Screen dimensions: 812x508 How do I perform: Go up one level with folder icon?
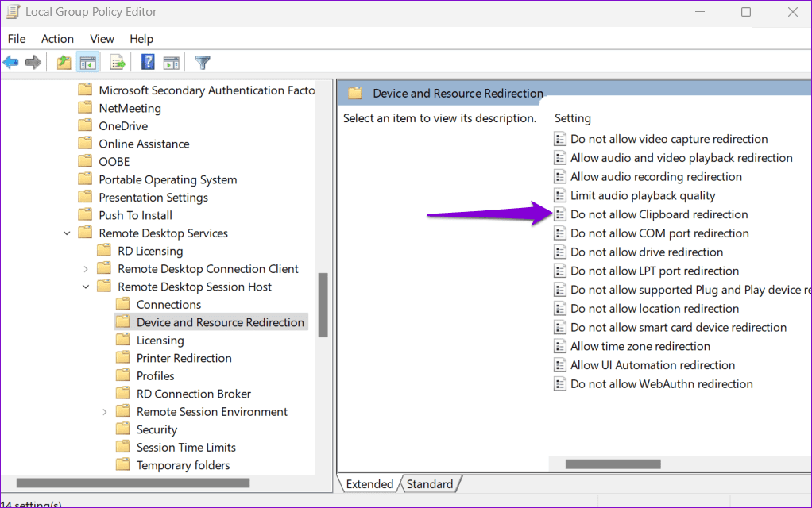pos(64,62)
